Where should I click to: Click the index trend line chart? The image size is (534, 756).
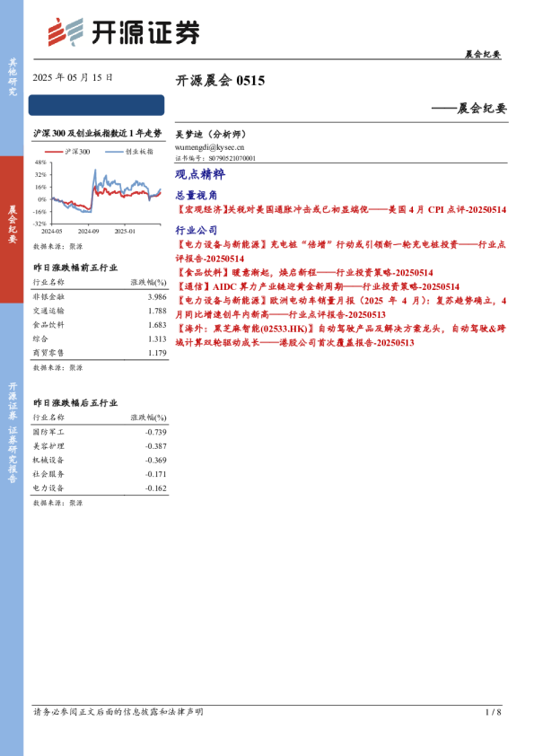(x=99, y=195)
